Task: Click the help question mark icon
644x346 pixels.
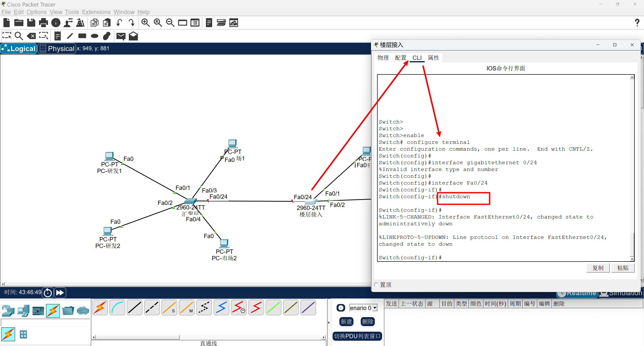Action: coord(637,23)
